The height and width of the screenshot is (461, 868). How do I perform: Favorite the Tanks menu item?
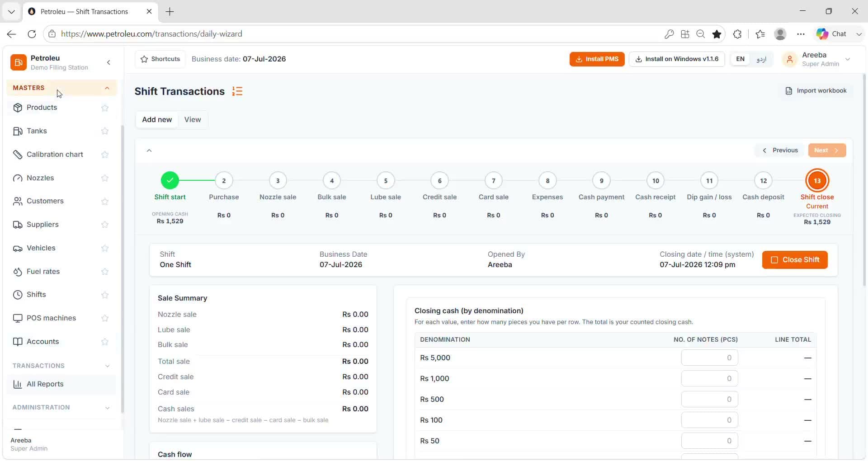(x=105, y=131)
